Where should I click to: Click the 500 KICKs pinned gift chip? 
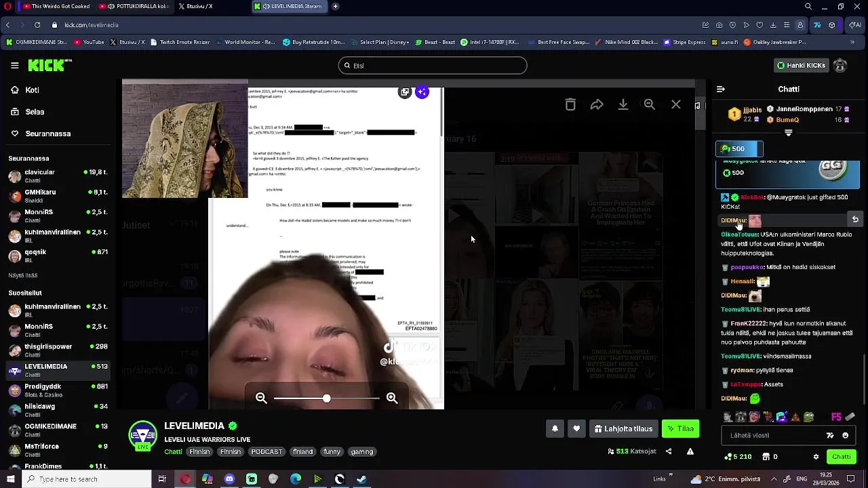pyautogui.click(x=740, y=149)
